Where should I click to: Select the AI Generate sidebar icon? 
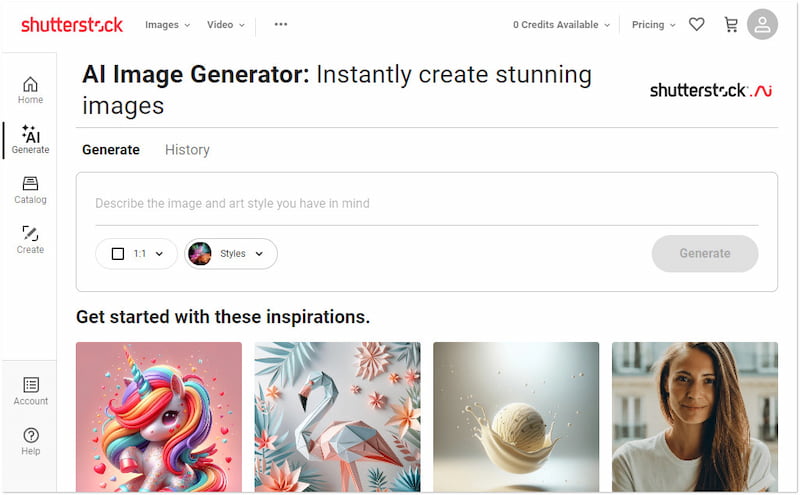click(x=30, y=139)
